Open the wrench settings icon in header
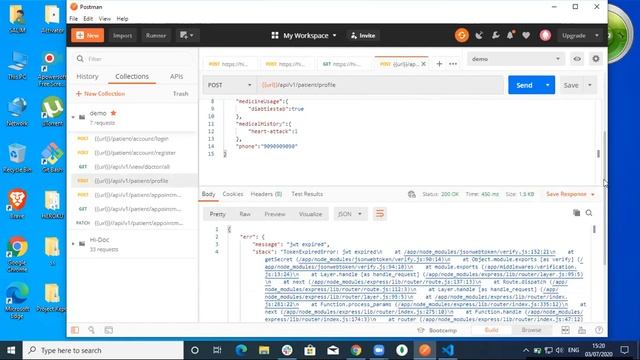Screen dimensions: 640x360 (x=496, y=36)
